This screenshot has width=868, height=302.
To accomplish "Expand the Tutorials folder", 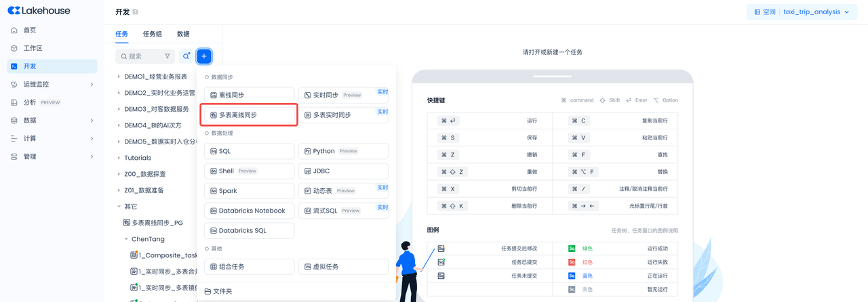I will tap(119, 158).
